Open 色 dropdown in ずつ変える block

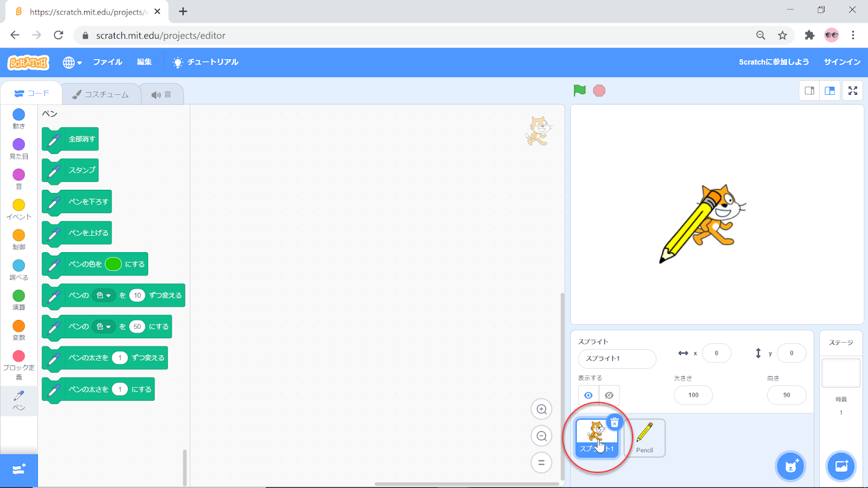[103, 296]
